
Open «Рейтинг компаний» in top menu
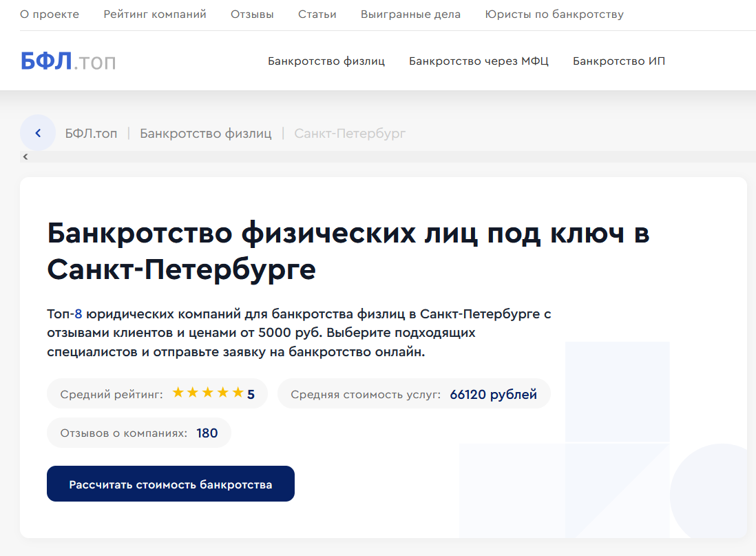point(155,14)
